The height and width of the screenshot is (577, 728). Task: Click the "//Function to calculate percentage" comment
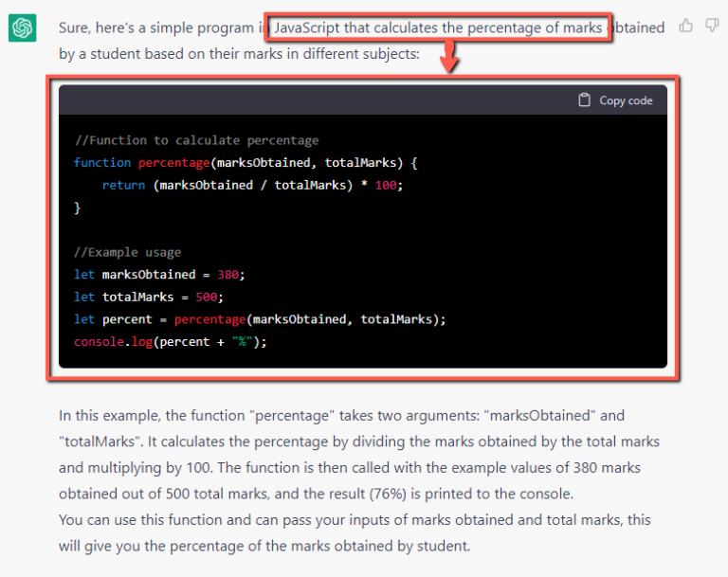tap(196, 140)
